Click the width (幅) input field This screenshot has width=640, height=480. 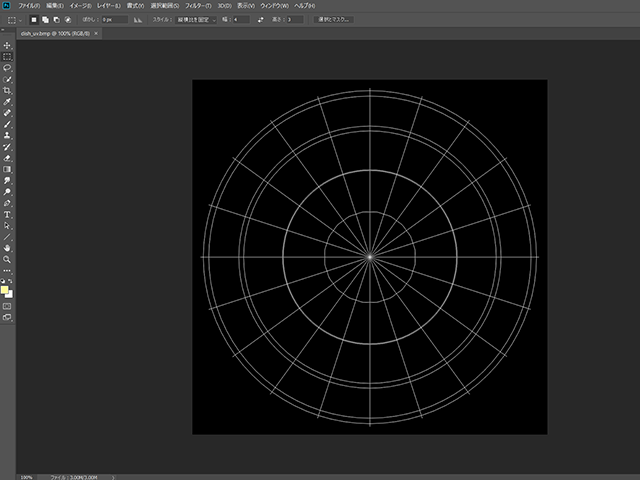point(241,20)
